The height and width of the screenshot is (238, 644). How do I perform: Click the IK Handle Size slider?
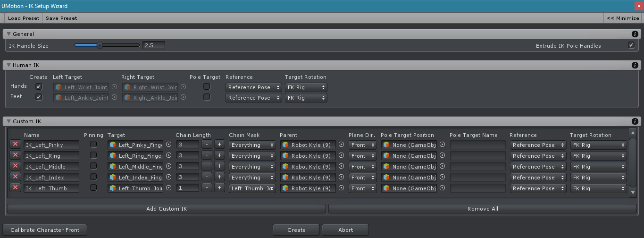107,46
